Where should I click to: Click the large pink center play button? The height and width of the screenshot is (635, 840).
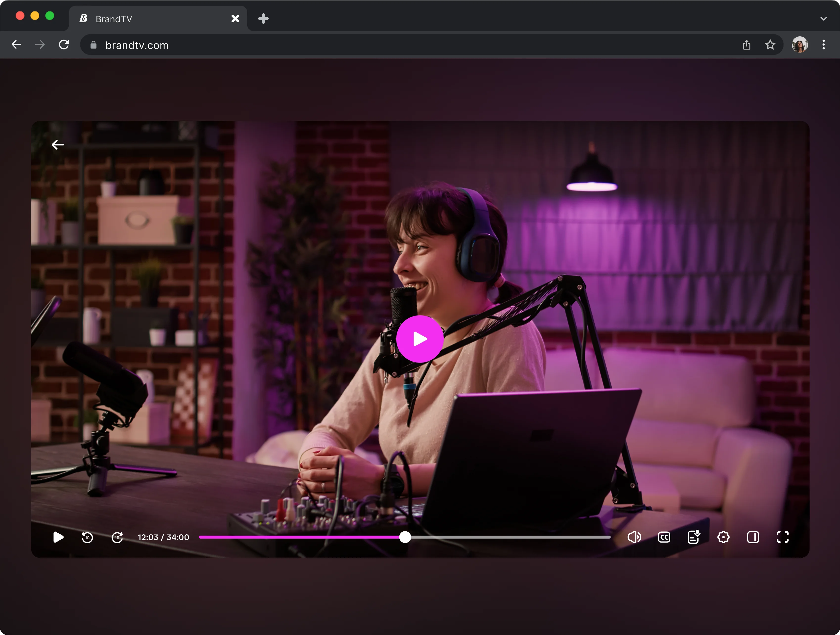pos(420,339)
